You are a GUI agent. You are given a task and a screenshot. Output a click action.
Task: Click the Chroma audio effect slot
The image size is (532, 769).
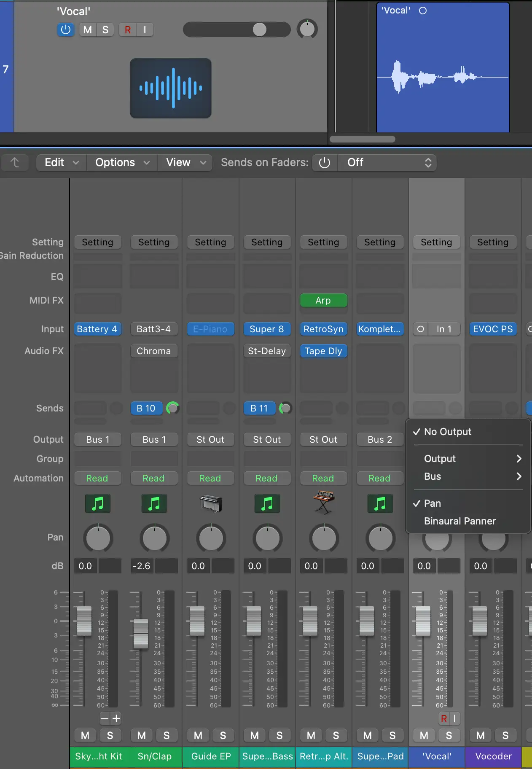pos(154,351)
